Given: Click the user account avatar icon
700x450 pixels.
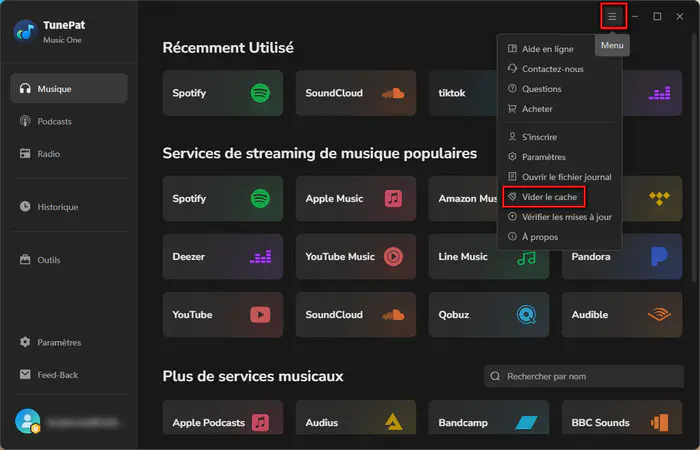Looking at the screenshot, I should coord(28,421).
